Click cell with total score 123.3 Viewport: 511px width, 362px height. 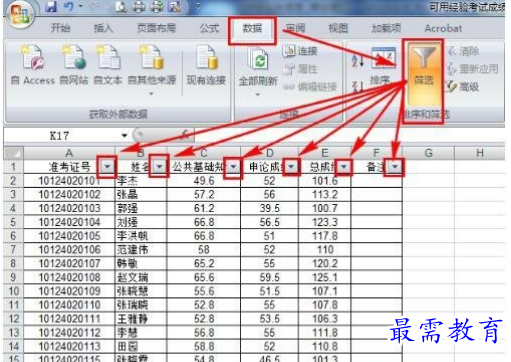click(325, 222)
